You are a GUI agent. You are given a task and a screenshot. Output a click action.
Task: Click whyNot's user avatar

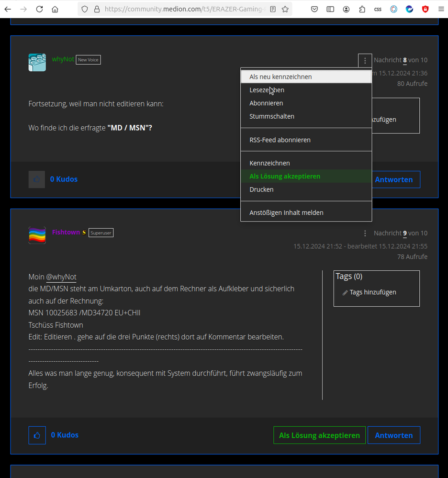click(37, 62)
